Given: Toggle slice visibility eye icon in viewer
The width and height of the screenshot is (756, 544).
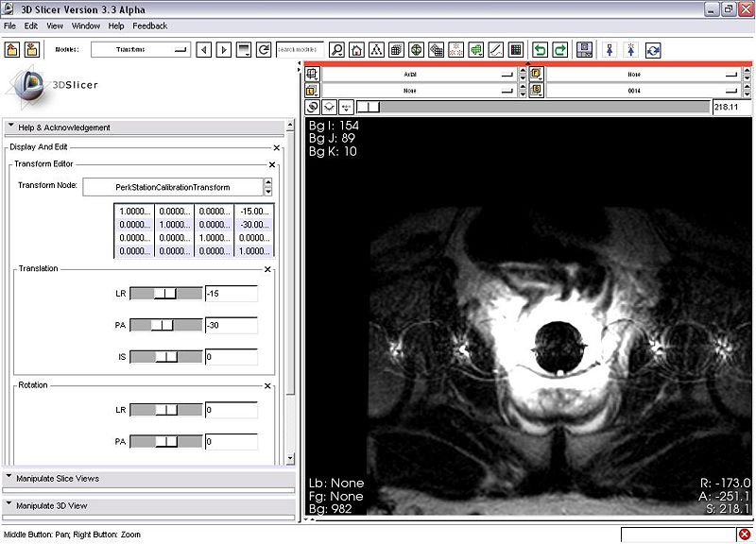Looking at the screenshot, I should click(x=331, y=108).
